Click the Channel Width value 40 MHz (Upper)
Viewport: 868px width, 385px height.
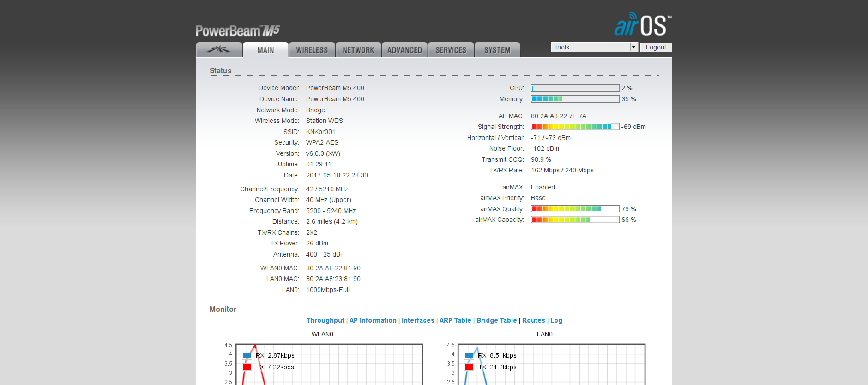[x=329, y=200]
